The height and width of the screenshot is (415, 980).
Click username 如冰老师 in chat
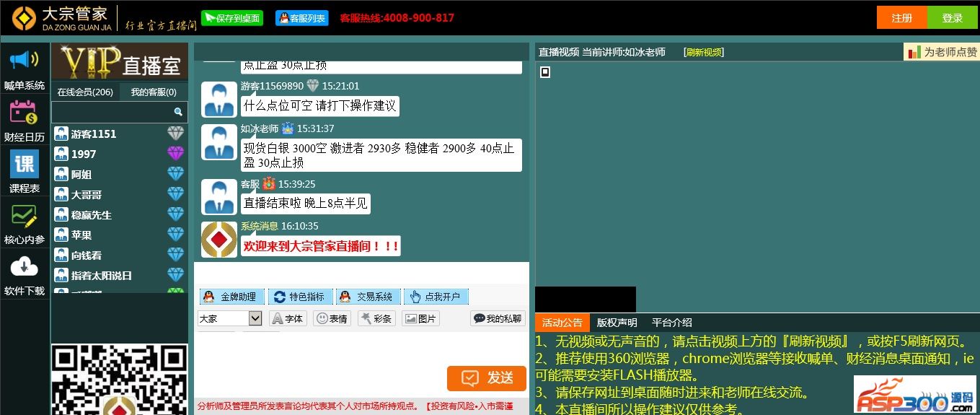tap(260, 128)
